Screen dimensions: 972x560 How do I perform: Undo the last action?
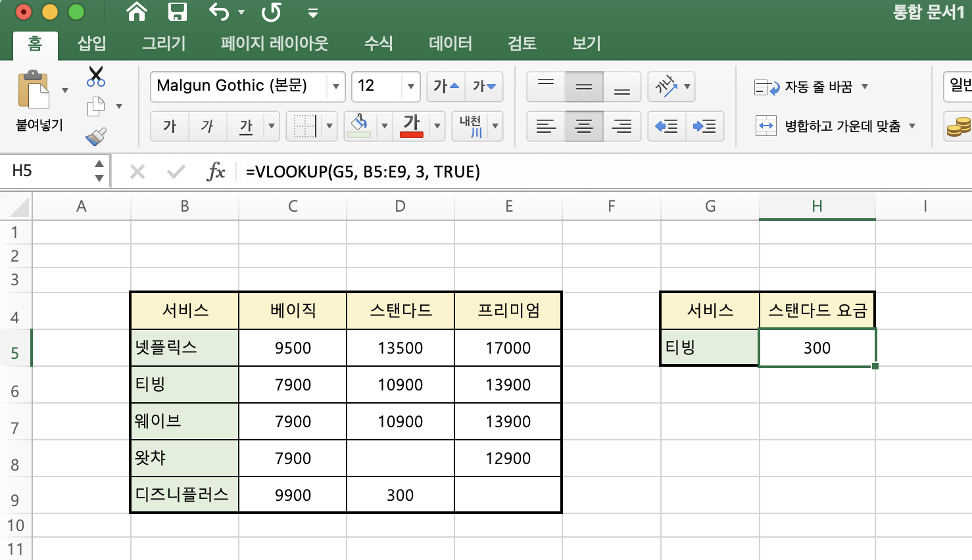point(219,12)
